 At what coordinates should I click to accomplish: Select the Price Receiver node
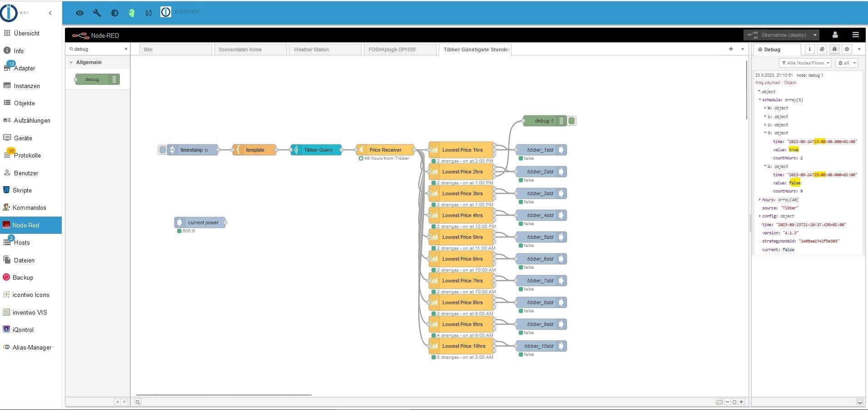coord(385,150)
